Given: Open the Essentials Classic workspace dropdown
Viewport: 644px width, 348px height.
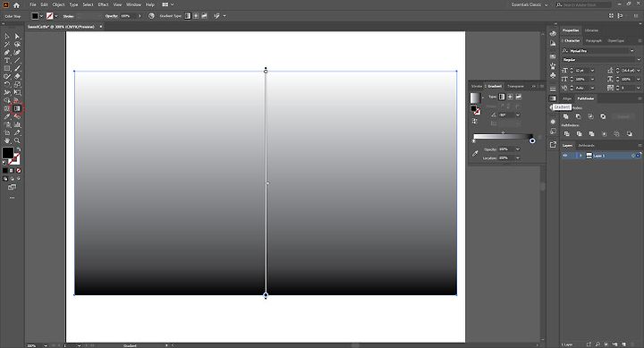Looking at the screenshot, I should pyautogui.click(x=530, y=5).
